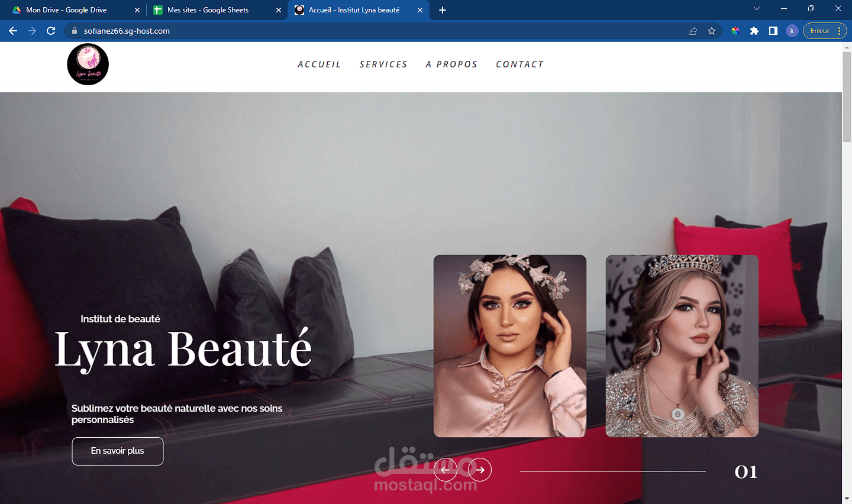Select the Accueil - Institut Lyna beauté tab
The width and height of the screenshot is (852, 504).
358,10
